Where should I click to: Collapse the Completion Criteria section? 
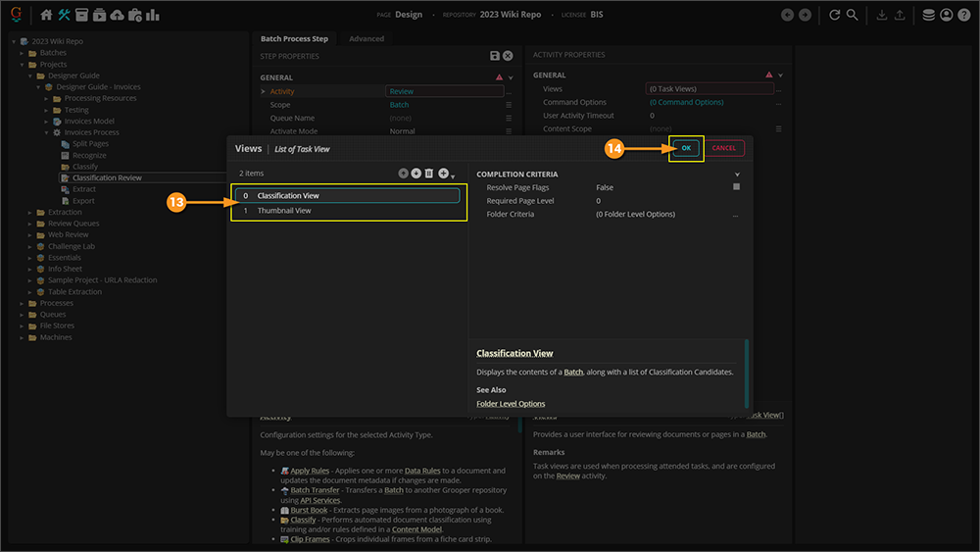(x=737, y=175)
